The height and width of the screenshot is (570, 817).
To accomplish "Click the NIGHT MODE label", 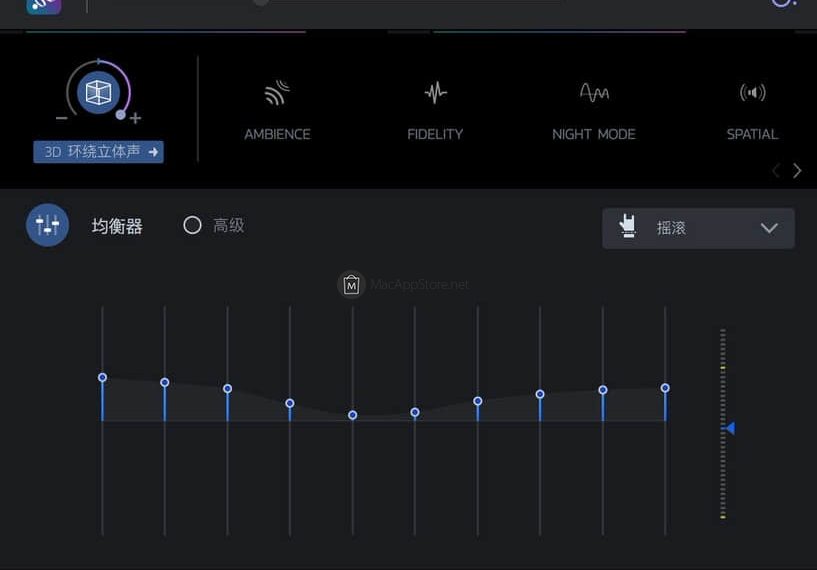I will (594, 134).
